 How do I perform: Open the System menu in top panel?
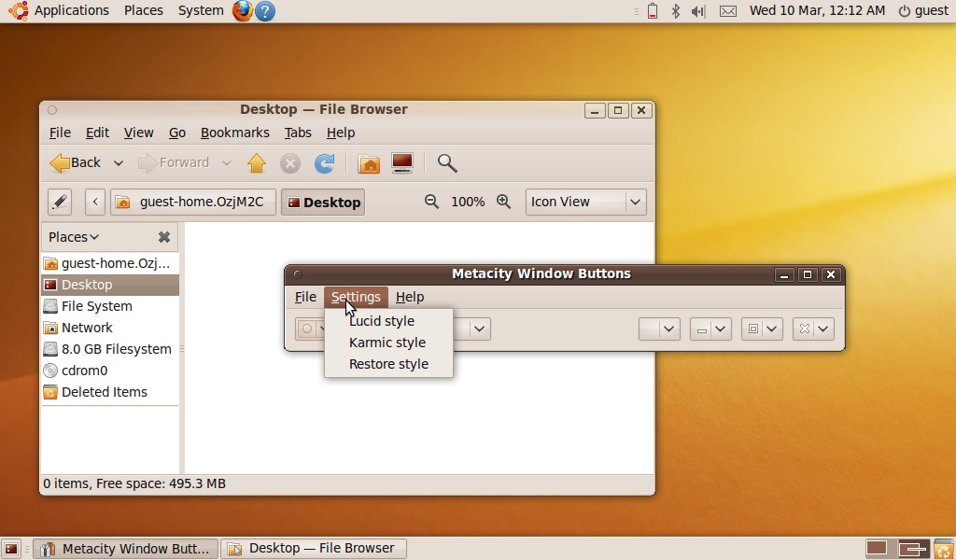tap(201, 10)
